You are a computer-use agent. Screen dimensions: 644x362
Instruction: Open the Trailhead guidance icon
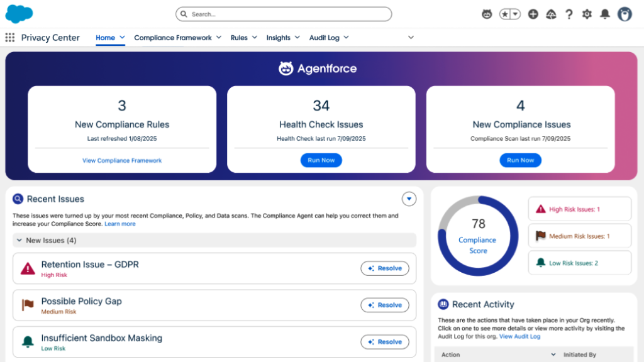click(551, 14)
